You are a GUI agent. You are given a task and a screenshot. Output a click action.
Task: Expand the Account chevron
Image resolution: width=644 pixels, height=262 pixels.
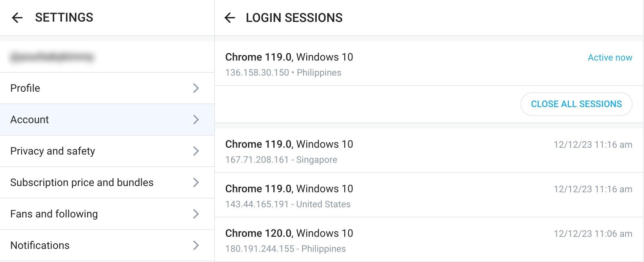point(196,120)
